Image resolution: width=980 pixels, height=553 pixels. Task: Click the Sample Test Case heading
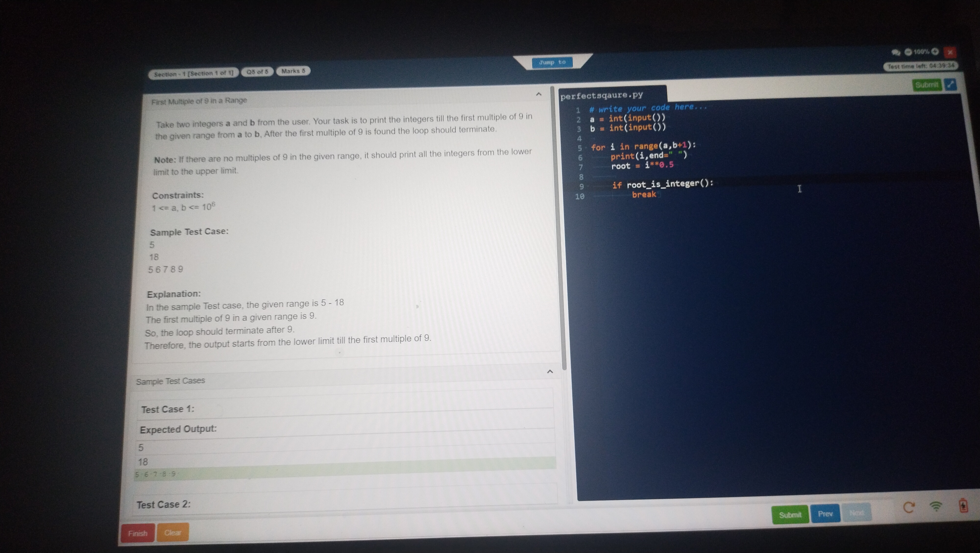coord(189,232)
